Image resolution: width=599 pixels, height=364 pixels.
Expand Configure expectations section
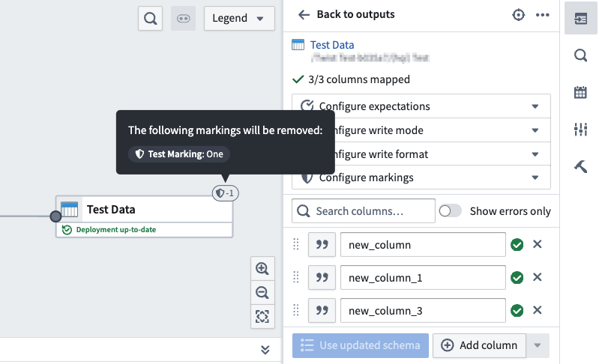421,106
